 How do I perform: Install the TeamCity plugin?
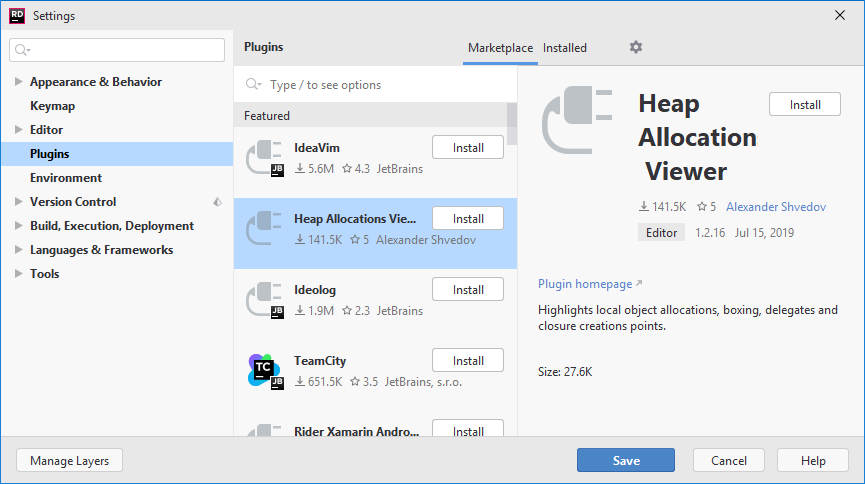click(468, 360)
